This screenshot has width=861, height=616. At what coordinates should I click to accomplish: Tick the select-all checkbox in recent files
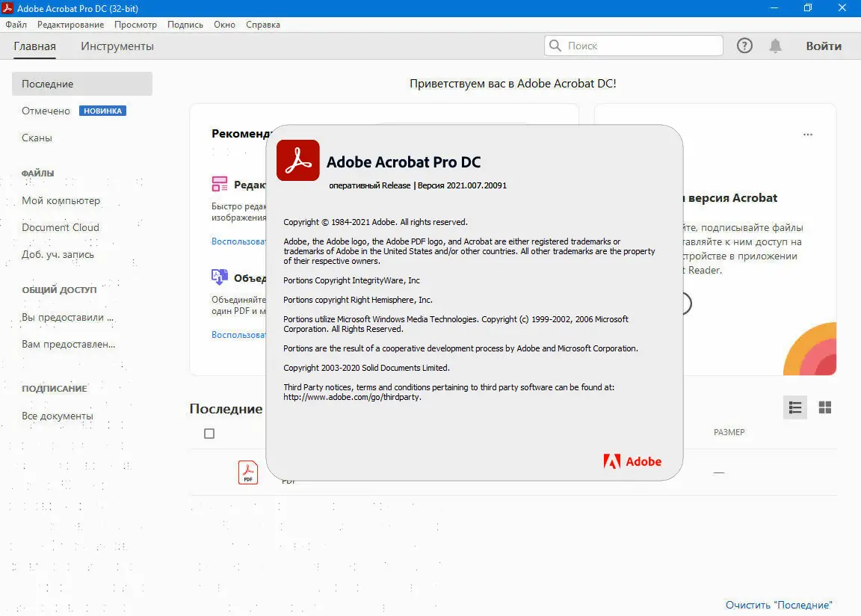209,434
